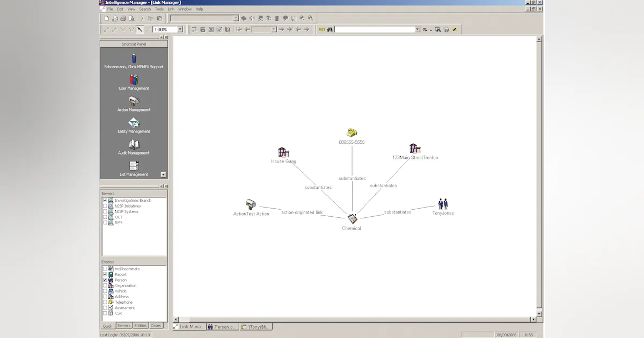The height and width of the screenshot is (338, 644).
Task: Click the binoculars search icon
Action: [330, 30]
